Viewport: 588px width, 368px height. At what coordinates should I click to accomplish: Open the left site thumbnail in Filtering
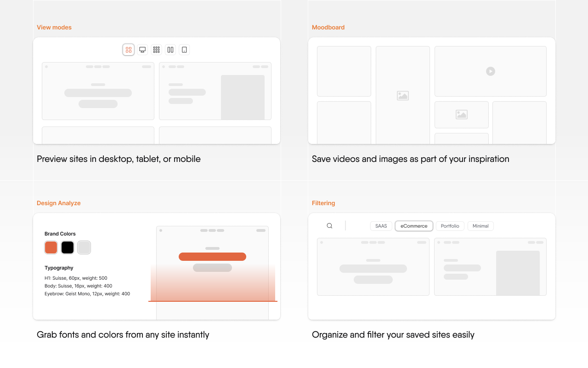click(x=373, y=267)
